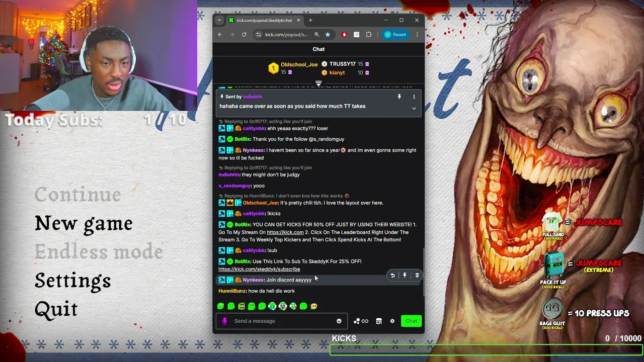Collapse leaderboard using the drag handle
The image size is (644, 362).
318,83
